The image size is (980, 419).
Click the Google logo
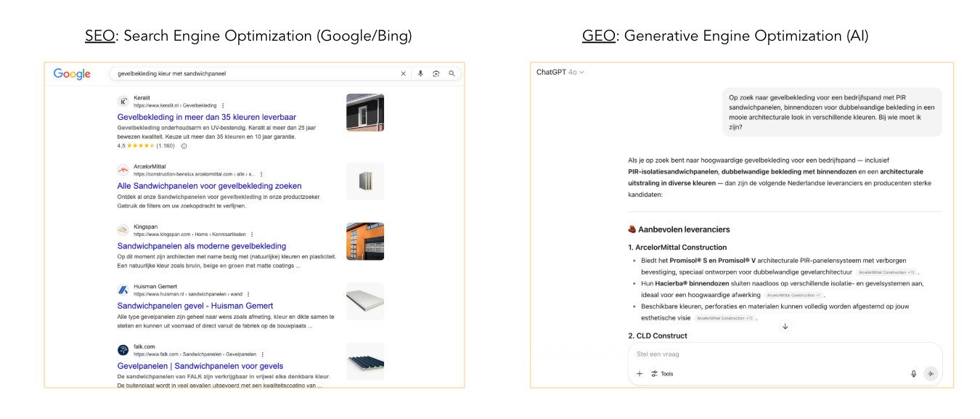(x=72, y=73)
